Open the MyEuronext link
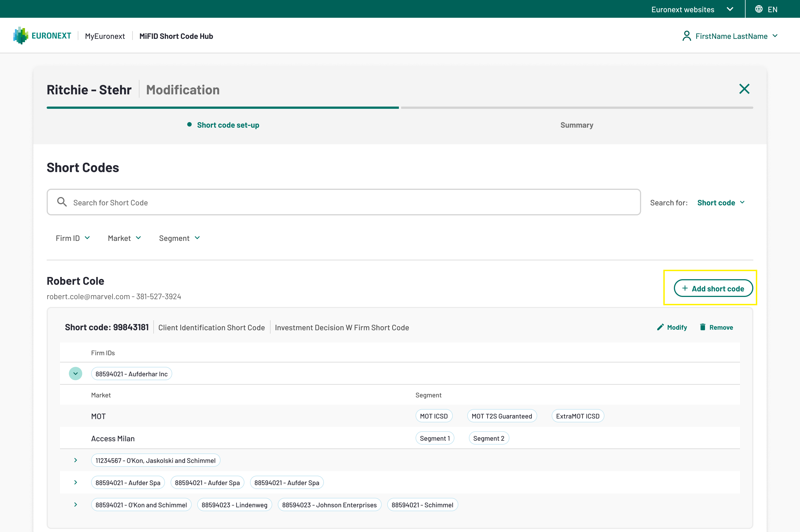 pos(105,36)
